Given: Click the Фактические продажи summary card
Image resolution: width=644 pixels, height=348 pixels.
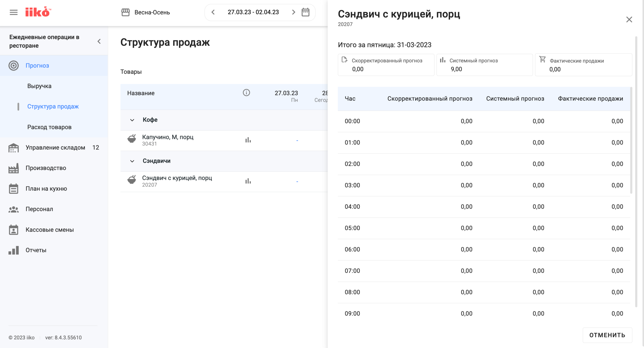Looking at the screenshot, I should point(583,65).
